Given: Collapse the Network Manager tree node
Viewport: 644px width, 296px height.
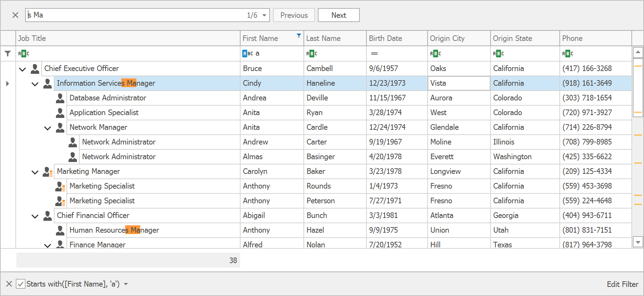Looking at the screenshot, I should tap(48, 128).
